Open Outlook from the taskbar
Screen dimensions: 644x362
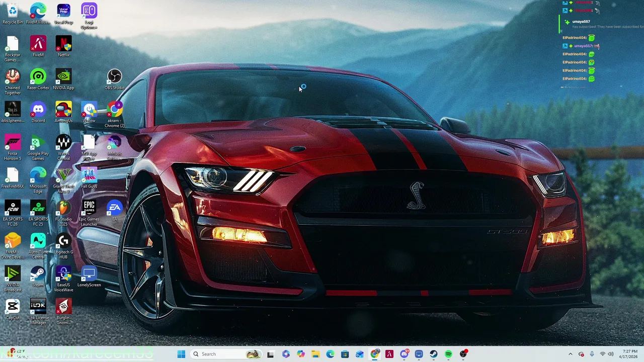360,354
